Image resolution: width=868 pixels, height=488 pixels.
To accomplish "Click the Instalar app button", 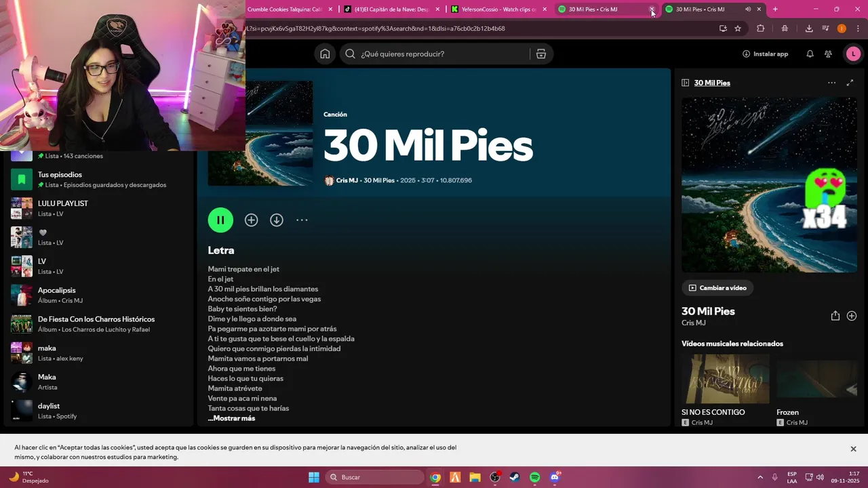I will pos(766,54).
